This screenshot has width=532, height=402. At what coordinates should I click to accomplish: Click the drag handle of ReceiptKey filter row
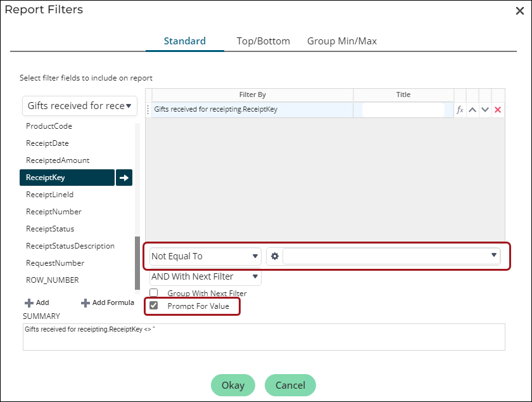pos(148,110)
